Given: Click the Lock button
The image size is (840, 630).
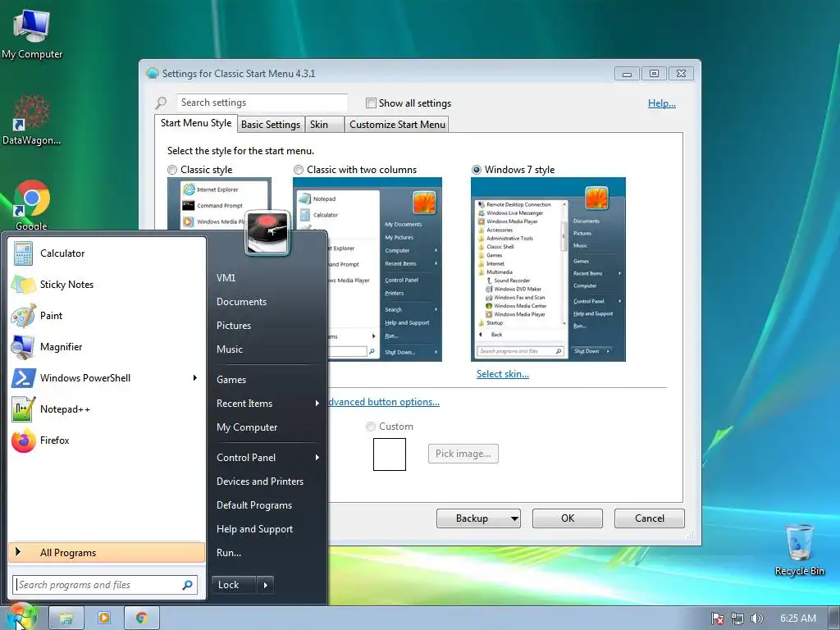Looking at the screenshot, I should click(x=234, y=585).
